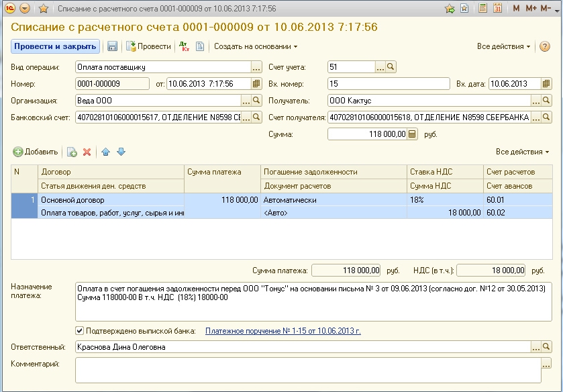Click Назначение платежа text area
Image resolution: width=563 pixels, height=392 pixels.
click(313, 302)
